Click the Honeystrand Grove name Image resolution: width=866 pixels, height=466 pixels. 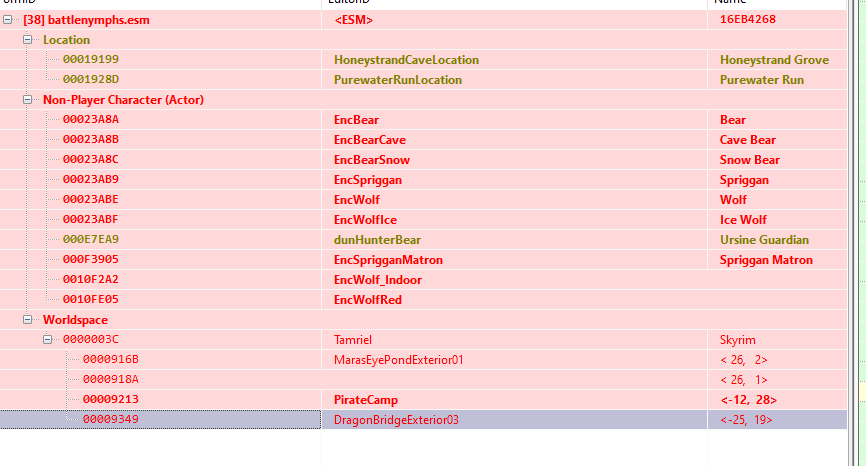pyautogui.click(x=774, y=60)
